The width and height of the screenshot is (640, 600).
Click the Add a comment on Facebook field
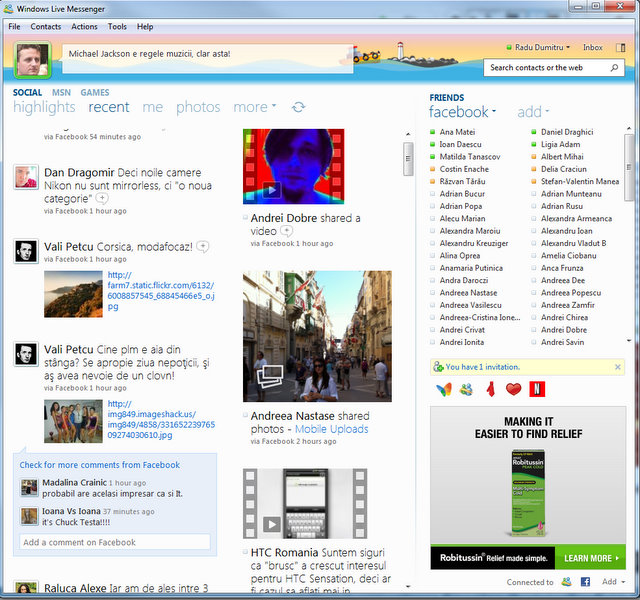pyautogui.click(x=115, y=542)
